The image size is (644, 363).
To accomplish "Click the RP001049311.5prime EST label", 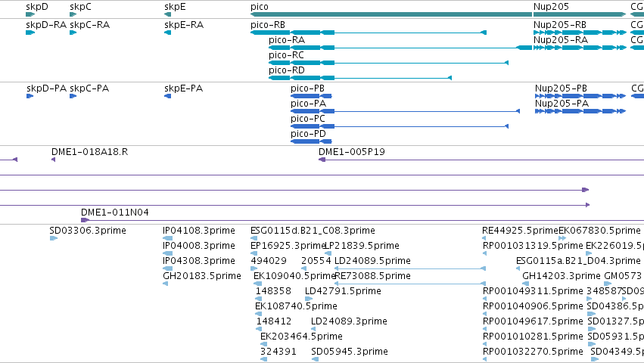I will (533, 291).
